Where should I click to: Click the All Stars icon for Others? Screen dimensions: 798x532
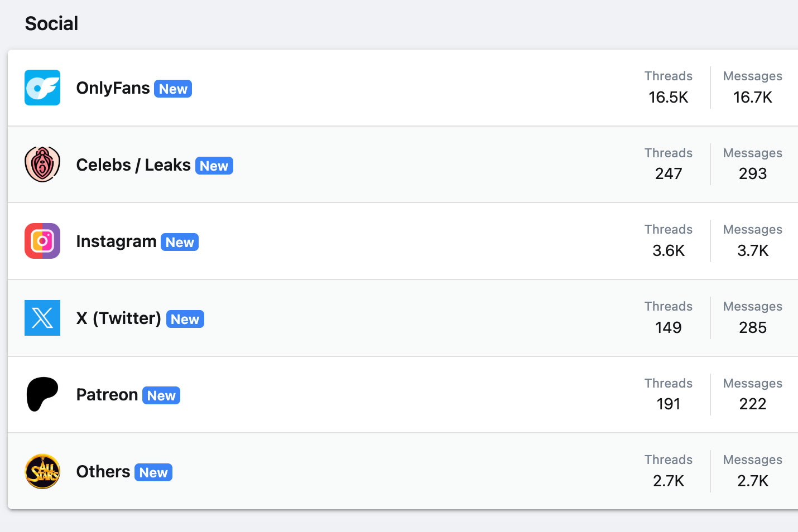(42, 471)
